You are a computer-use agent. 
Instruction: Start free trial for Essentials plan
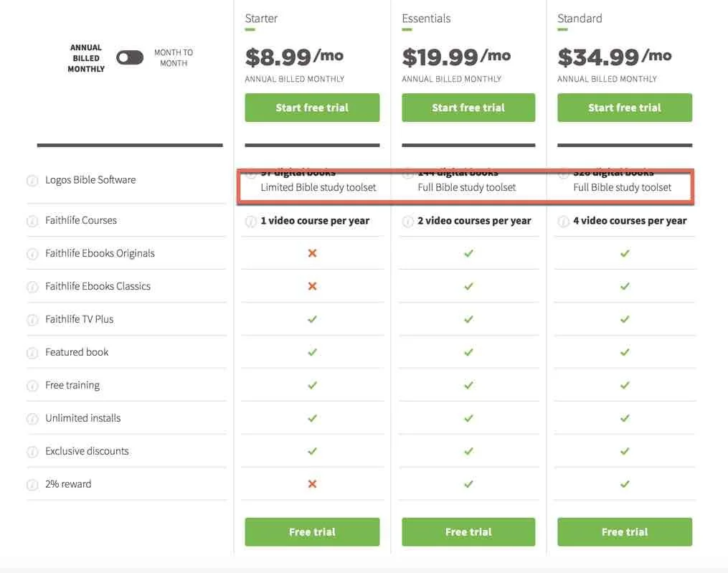pos(468,108)
